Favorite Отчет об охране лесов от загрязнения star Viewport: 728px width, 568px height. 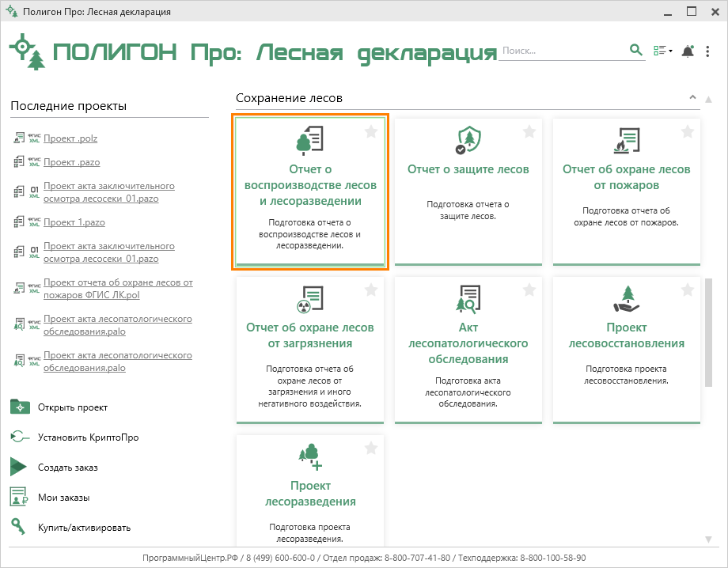(x=371, y=290)
